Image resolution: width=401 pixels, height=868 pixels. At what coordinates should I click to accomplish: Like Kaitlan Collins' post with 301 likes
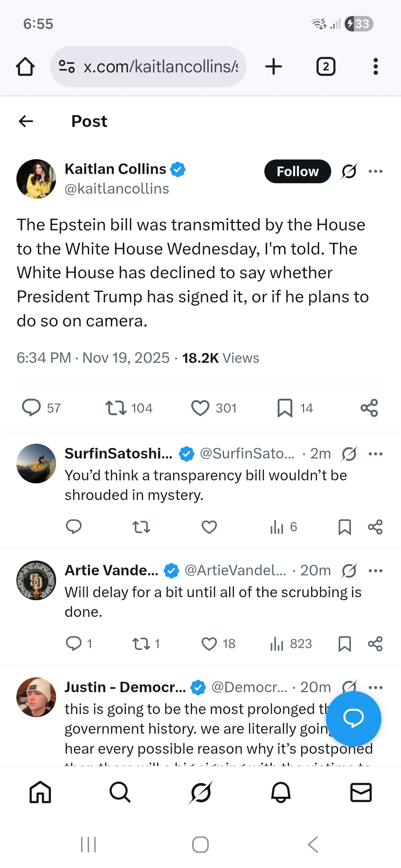click(x=200, y=408)
